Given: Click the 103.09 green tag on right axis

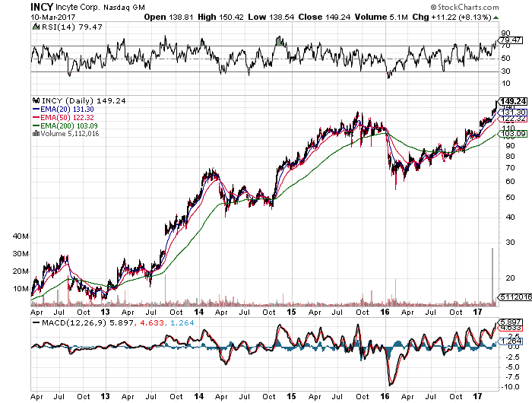Looking at the screenshot, I should [x=513, y=134].
